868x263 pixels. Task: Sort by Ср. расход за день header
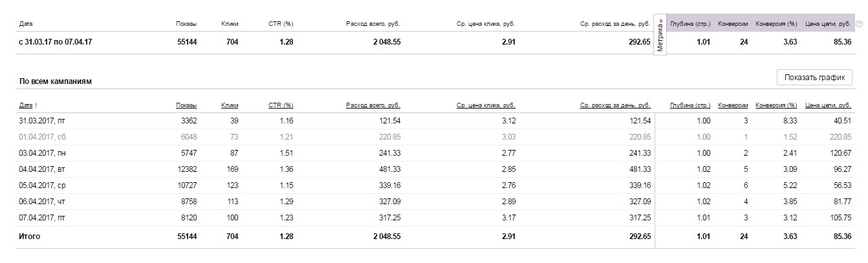pyautogui.click(x=615, y=105)
